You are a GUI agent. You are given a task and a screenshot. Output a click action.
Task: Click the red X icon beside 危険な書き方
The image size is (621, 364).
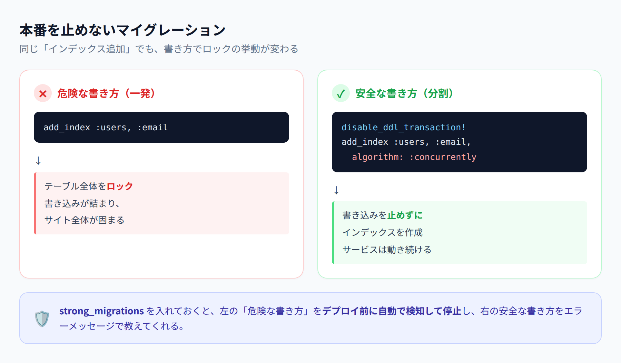(43, 93)
